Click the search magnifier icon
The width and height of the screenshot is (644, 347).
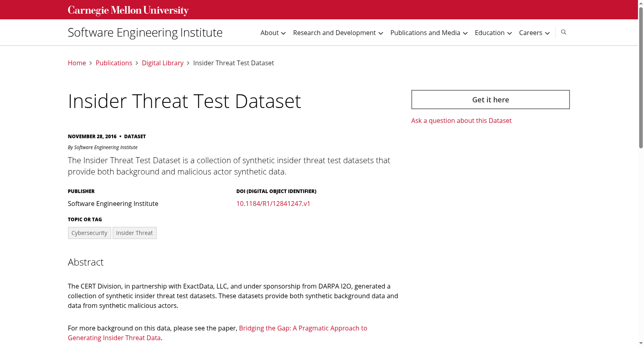pos(563,32)
